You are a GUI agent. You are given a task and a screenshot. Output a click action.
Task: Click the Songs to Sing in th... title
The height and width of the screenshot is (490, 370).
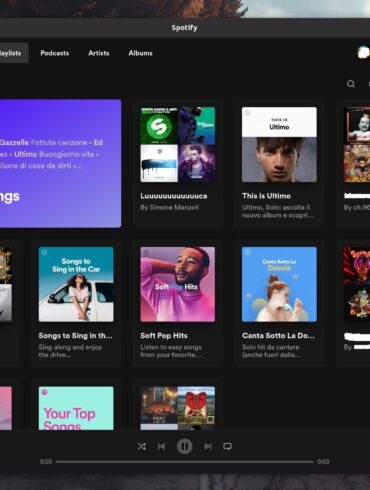[75, 336]
